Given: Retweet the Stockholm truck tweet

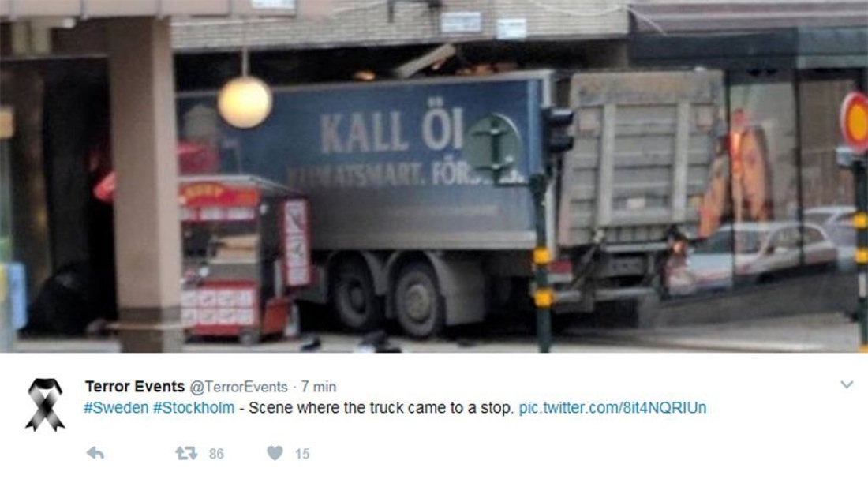Looking at the screenshot, I should (186, 453).
